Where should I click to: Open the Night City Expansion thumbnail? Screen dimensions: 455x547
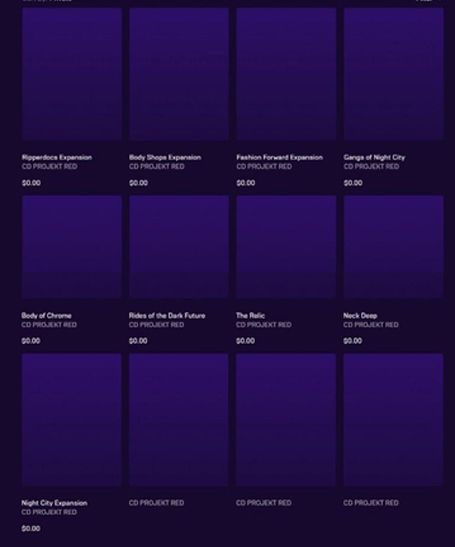click(72, 420)
